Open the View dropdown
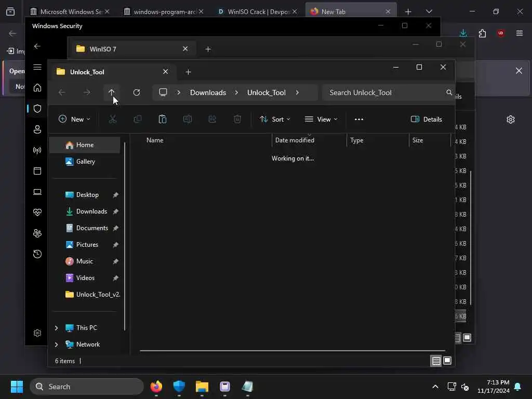Screen dimensions: 532x399 coord(321,119)
